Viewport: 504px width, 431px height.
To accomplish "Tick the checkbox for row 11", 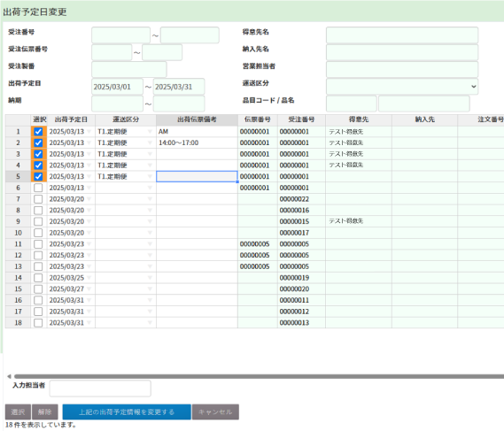I will [38, 244].
